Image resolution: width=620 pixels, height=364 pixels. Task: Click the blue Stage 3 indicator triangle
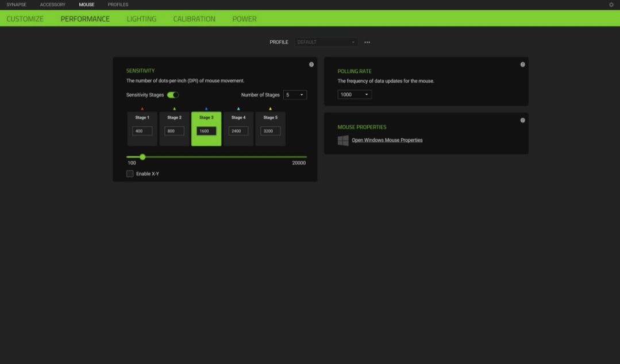206,109
